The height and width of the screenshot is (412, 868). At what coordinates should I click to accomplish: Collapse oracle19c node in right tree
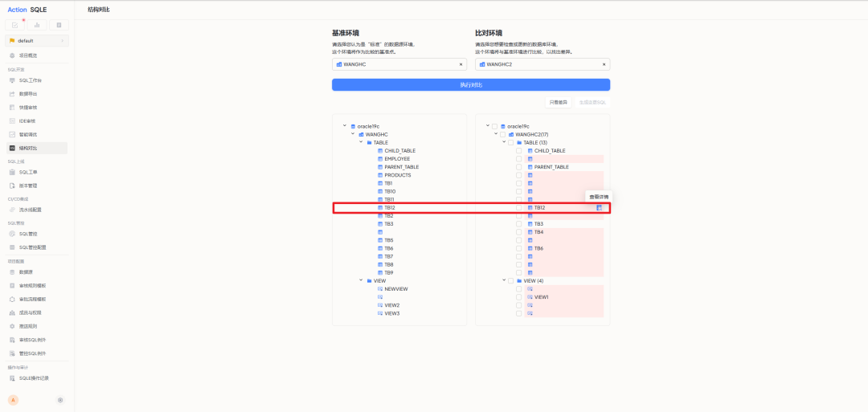(487, 125)
